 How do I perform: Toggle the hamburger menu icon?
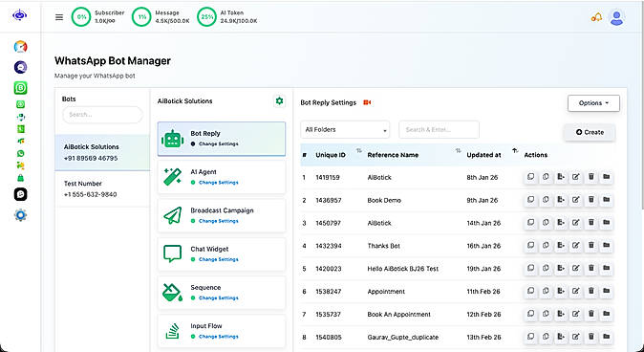(x=59, y=17)
